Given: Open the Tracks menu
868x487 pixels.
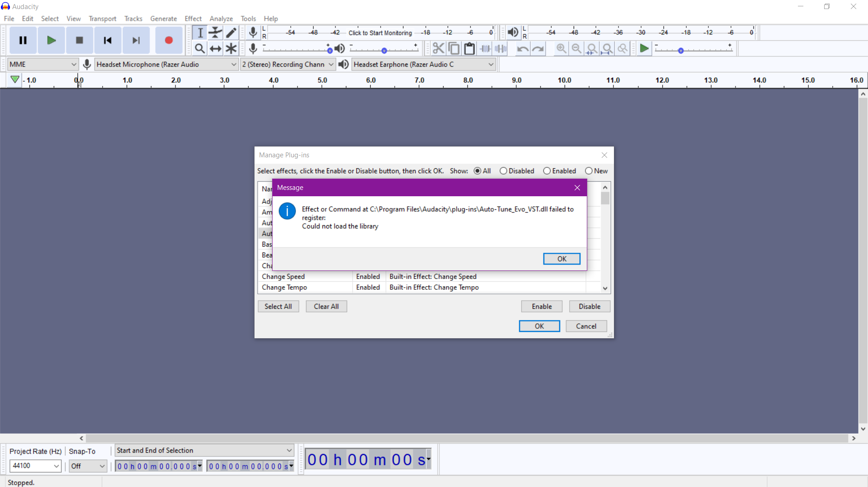Looking at the screenshot, I should point(133,19).
